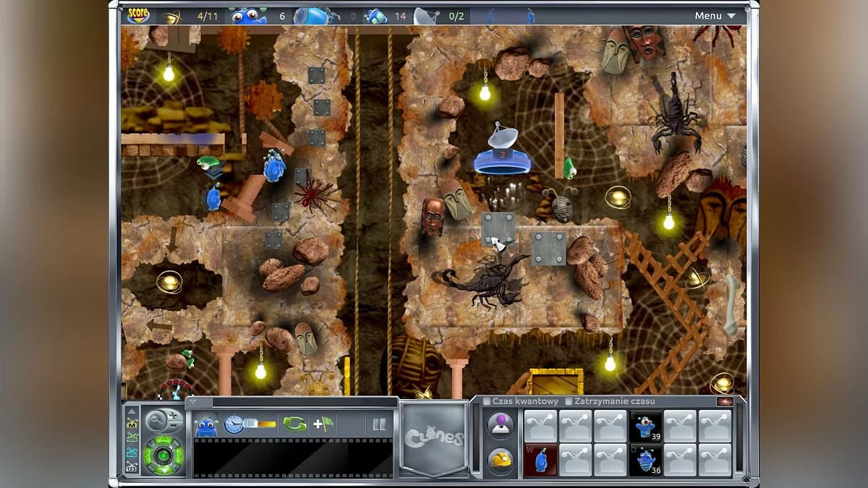Click the 123 numbering icon
868x488 pixels.
(132, 468)
